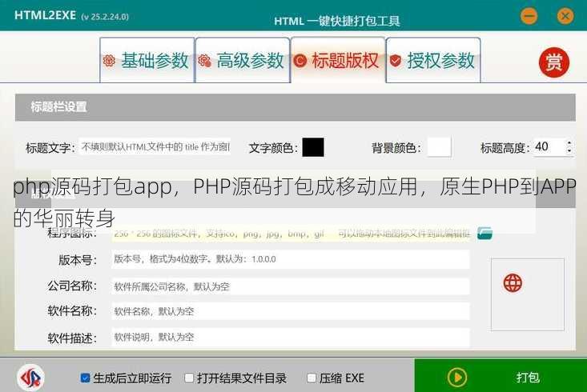
Task: Click in the 标题文字 input field
Action: point(155,146)
